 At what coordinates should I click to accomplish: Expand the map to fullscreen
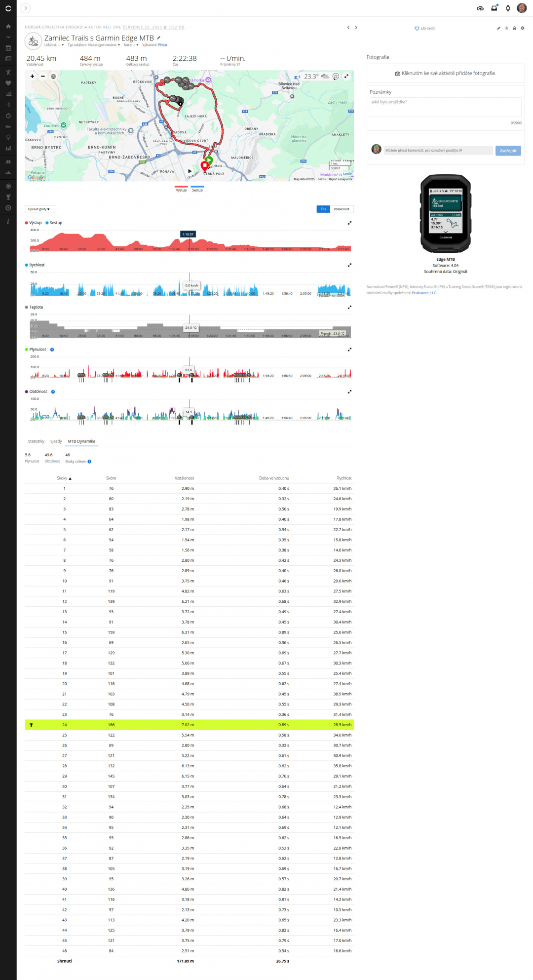tap(346, 77)
